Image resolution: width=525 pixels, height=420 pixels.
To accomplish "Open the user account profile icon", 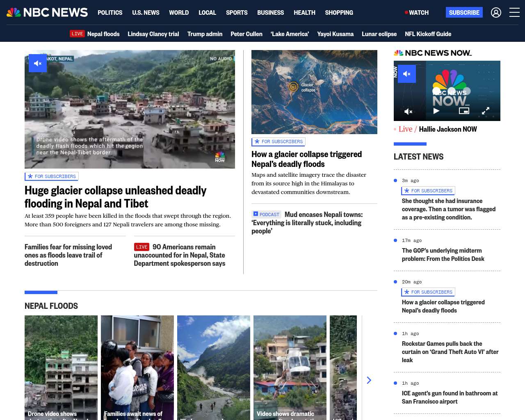I will click(496, 13).
